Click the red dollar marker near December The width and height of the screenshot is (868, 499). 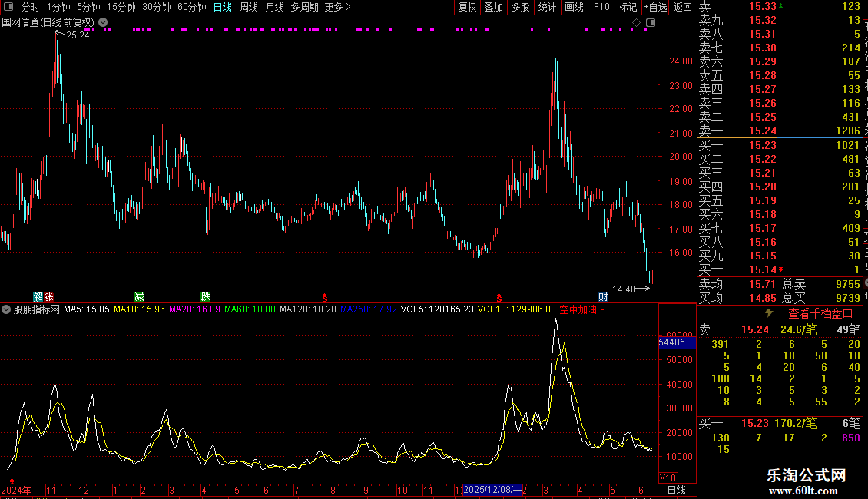tap(499, 298)
